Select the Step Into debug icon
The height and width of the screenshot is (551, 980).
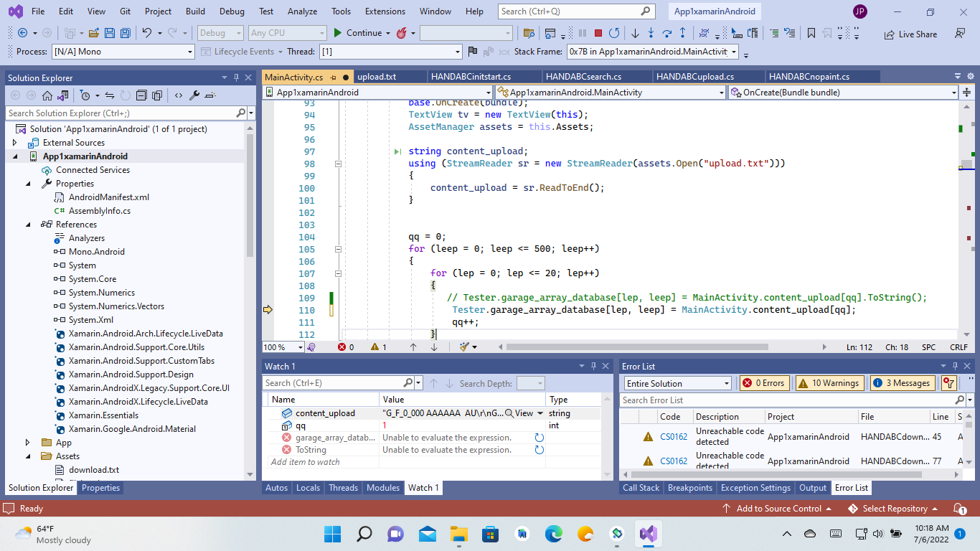pos(651,32)
